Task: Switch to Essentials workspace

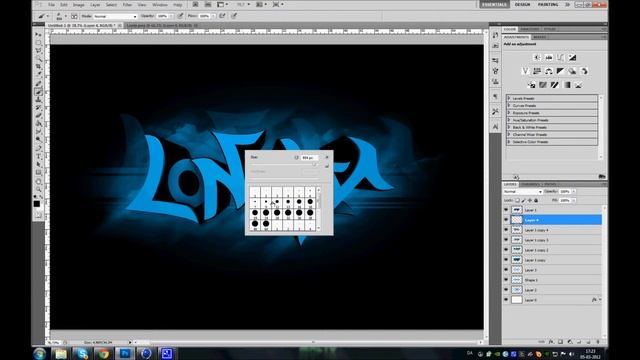Action: (494, 4)
